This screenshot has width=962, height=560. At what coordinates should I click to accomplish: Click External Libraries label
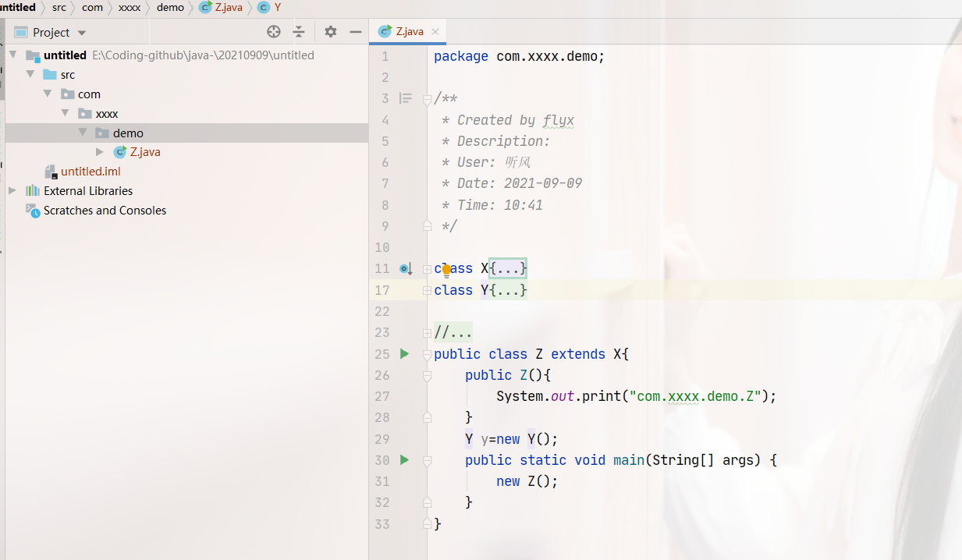88,191
